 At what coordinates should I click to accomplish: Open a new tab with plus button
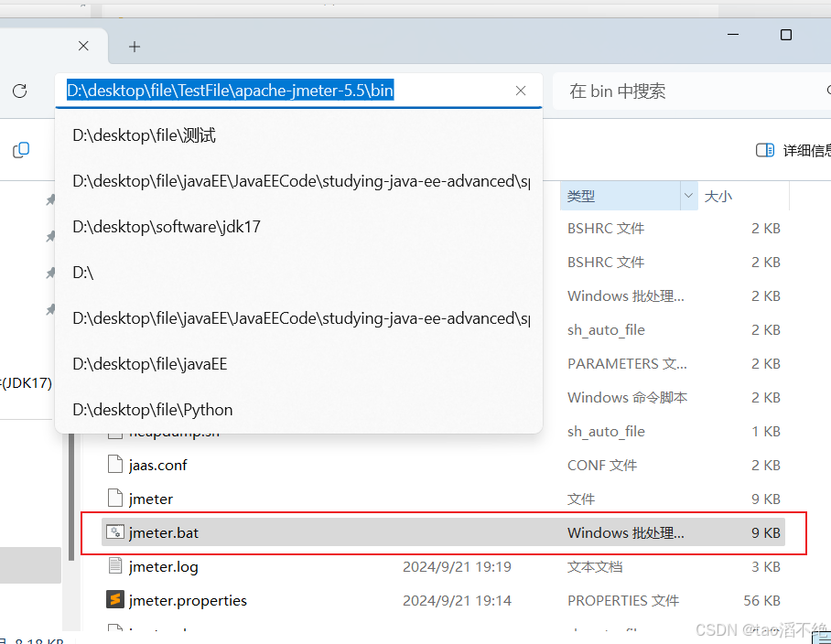pos(135,47)
